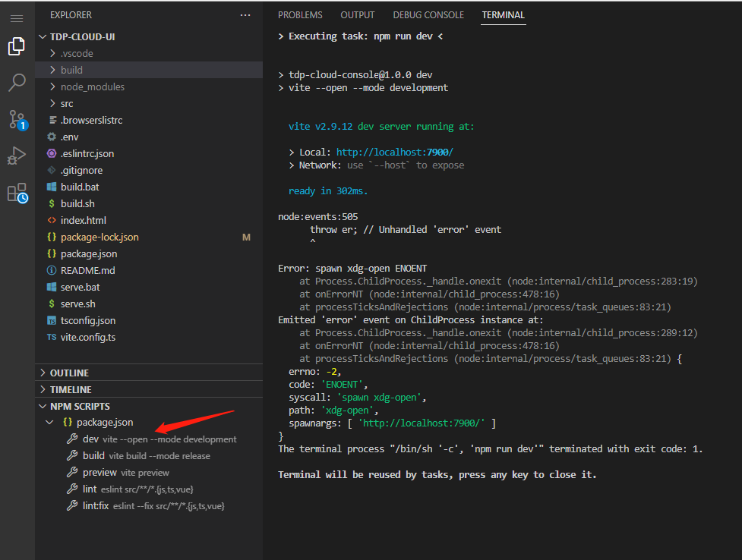
Task: Click the serve.sh dollar icon
Action: (x=52, y=304)
